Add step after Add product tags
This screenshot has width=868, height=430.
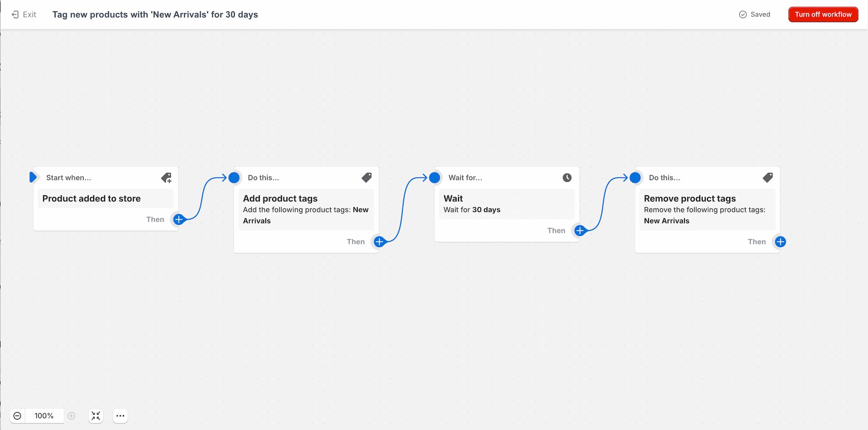pos(379,242)
